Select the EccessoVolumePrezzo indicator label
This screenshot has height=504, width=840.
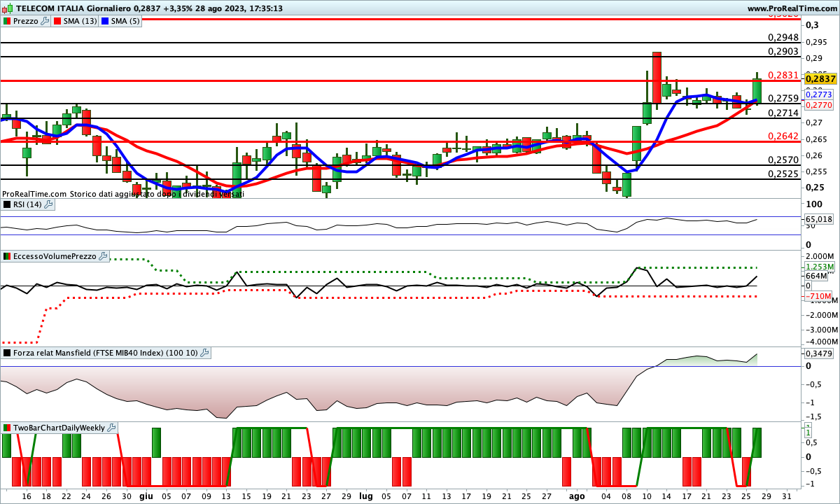click(55, 257)
